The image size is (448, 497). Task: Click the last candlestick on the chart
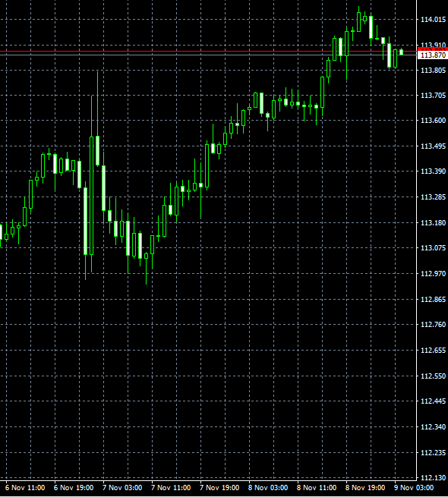(x=402, y=52)
